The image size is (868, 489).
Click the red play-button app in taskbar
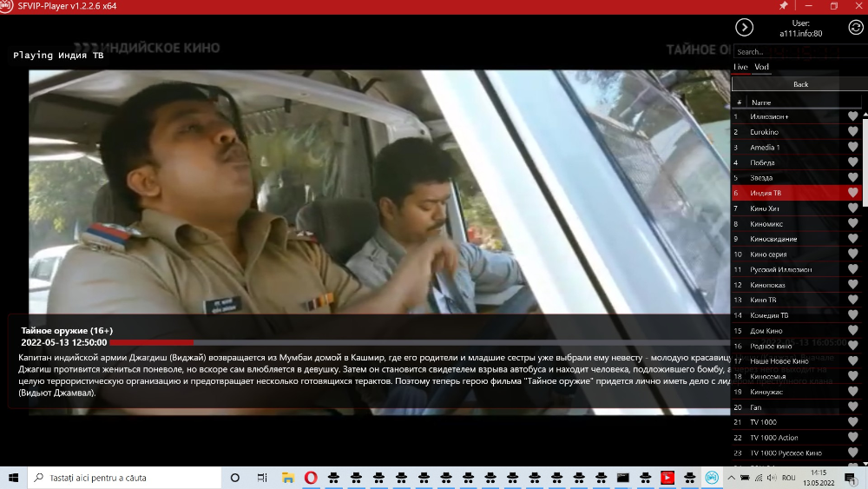point(667,478)
